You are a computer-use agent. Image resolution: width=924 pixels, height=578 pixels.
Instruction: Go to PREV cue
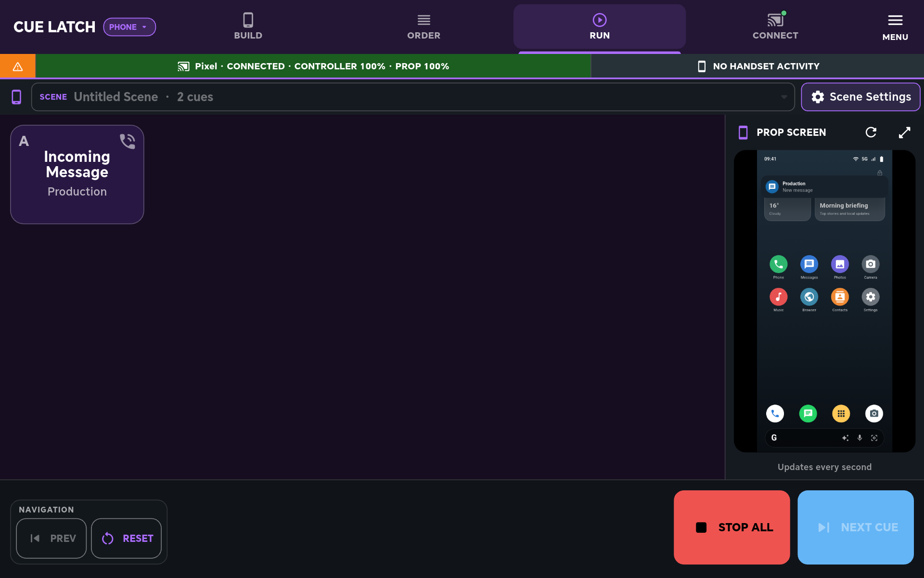pos(51,539)
